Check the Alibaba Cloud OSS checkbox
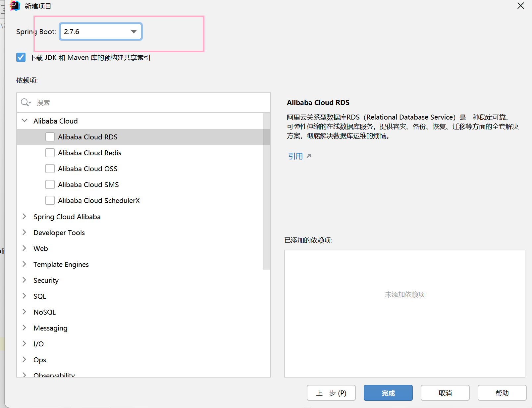 coord(50,169)
